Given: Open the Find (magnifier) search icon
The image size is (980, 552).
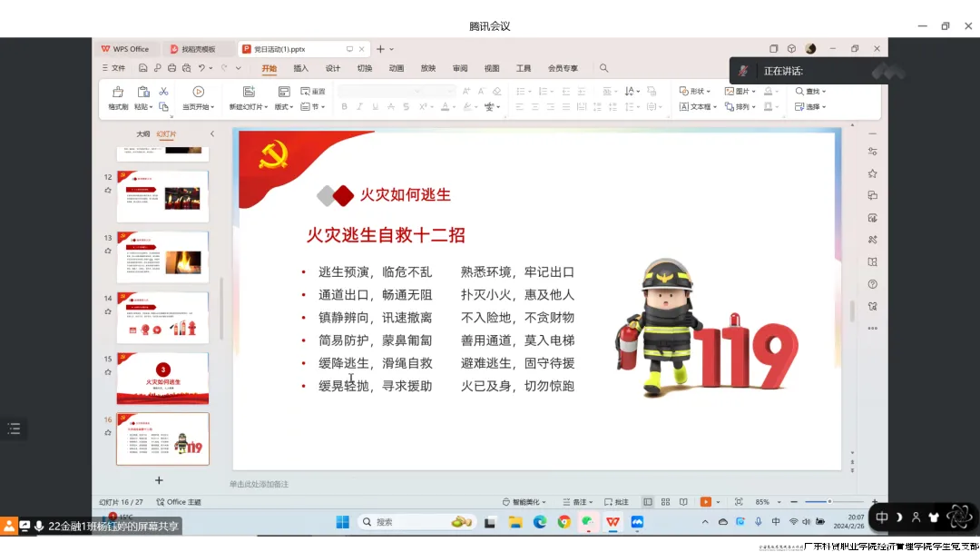Looking at the screenshot, I should click(603, 67).
